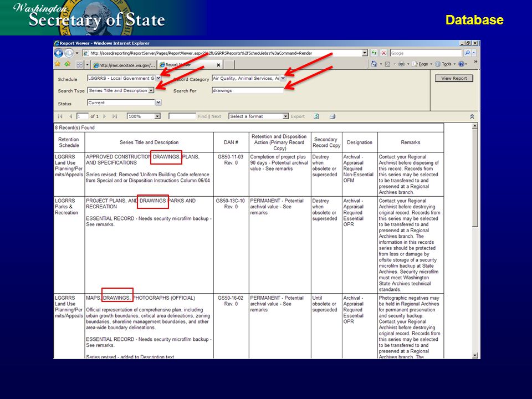Refresh the page with the green arrows icon
The height and width of the screenshot is (399, 532).
click(x=374, y=53)
